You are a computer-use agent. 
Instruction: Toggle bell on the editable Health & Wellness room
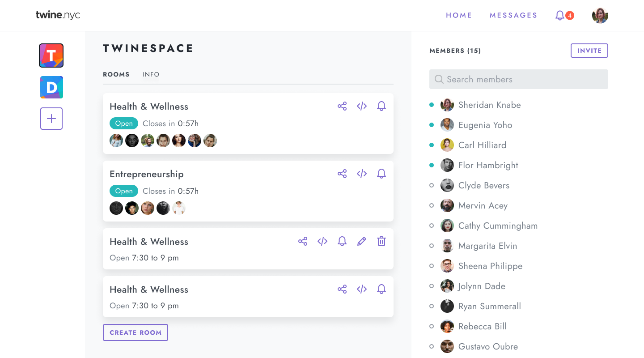click(x=342, y=241)
